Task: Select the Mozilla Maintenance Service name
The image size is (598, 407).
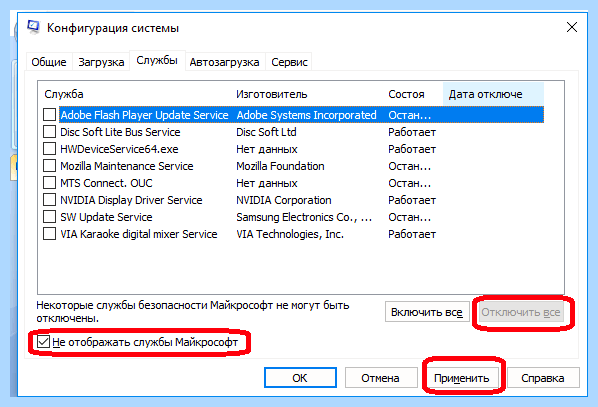Action: 127,166
